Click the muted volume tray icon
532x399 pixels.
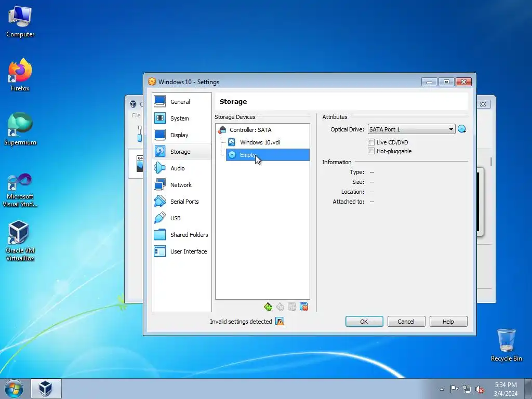point(480,389)
